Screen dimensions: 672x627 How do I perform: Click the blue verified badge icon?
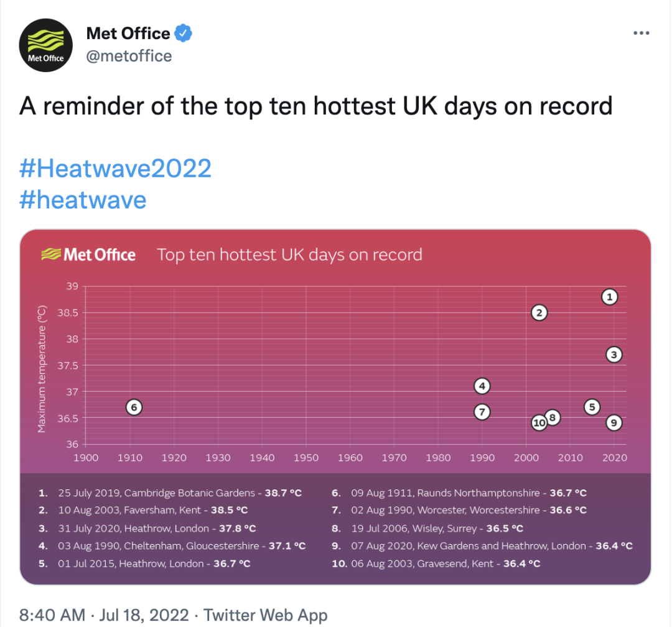pyautogui.click(x=182, y=34)
